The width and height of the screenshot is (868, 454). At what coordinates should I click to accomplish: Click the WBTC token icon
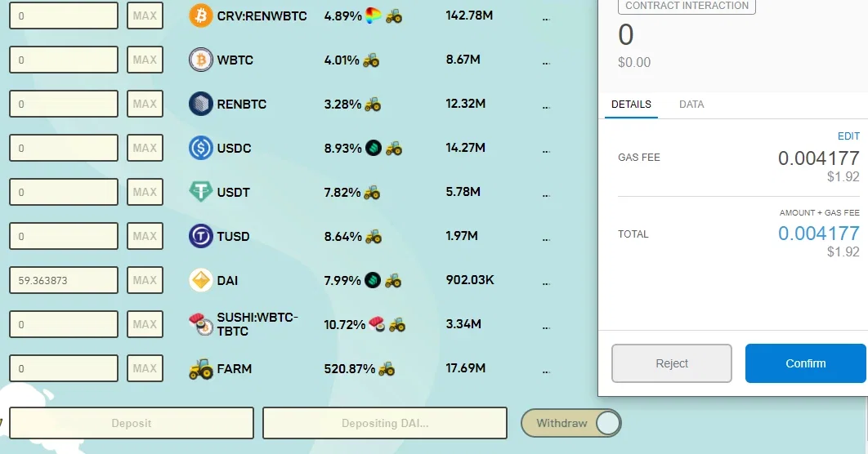tap(200, 60)
